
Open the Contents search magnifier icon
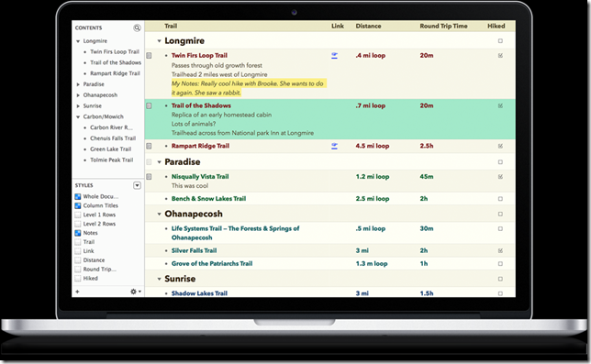(x=137, y=28)
